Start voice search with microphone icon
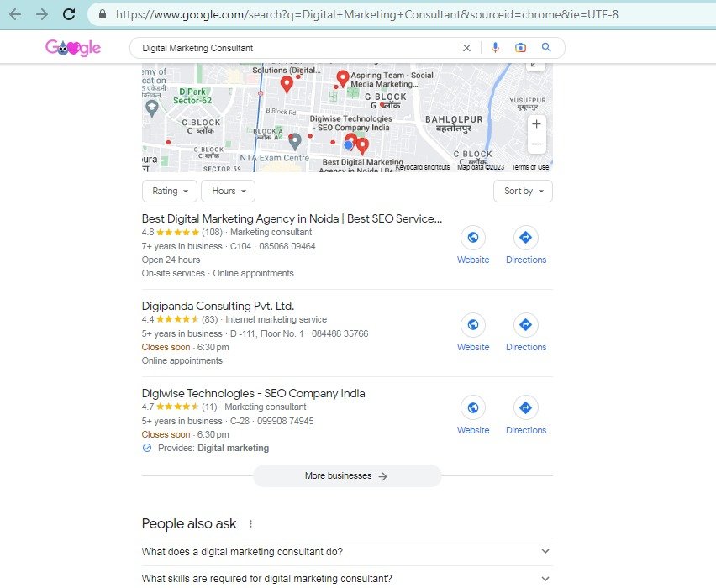The width and height of the screenshot is (716, 588). (x=496, y=48)
